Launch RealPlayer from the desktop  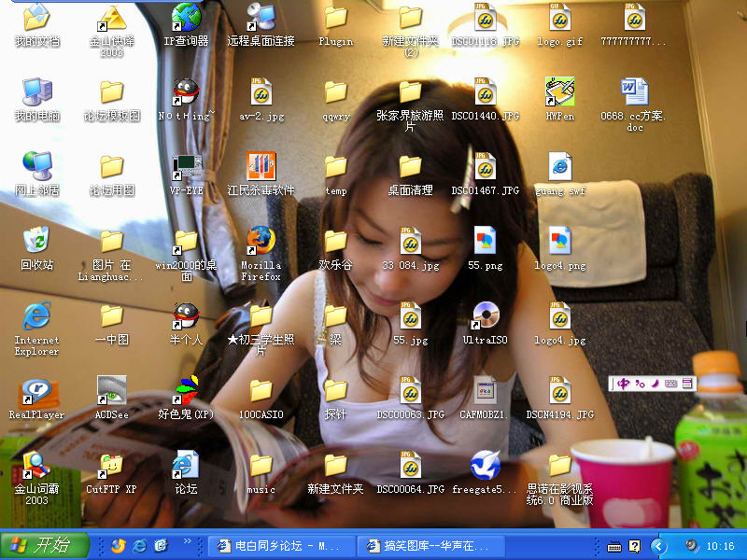coord(36,392)
